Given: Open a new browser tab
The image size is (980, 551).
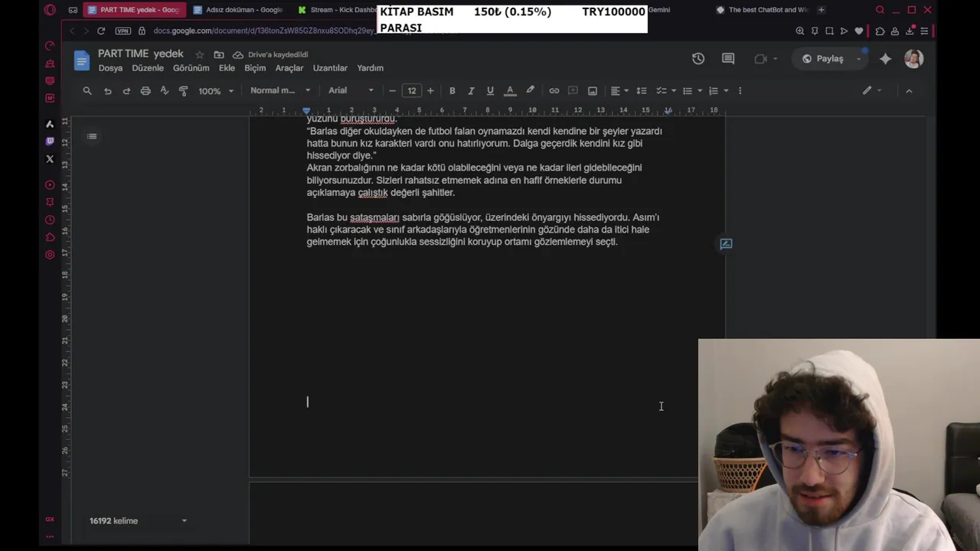Looking at the screenshot, I should tap(822, 10).
